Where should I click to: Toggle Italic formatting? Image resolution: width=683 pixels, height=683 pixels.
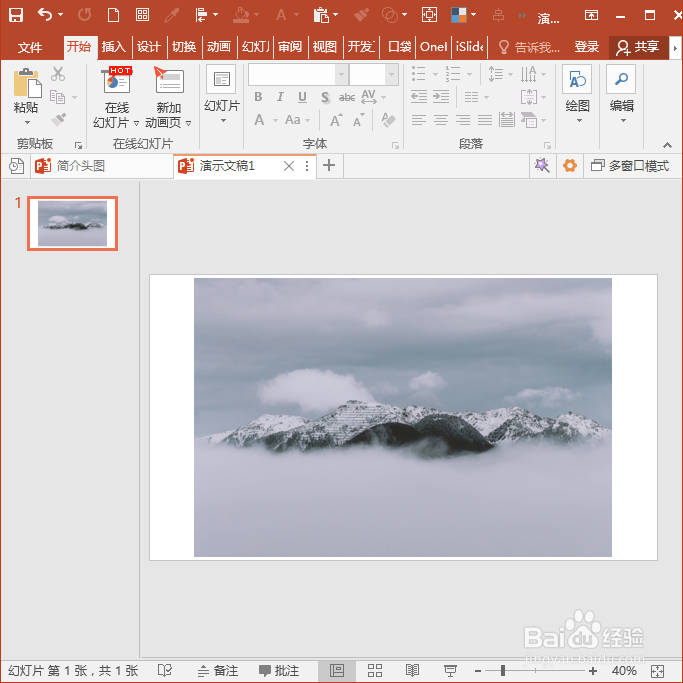point(280,97)
